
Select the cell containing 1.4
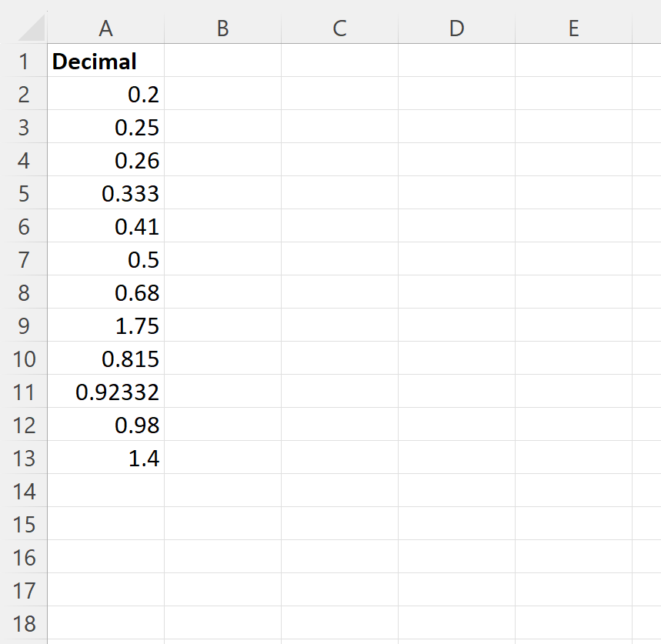pyautogui.click(x=105, y=458)
